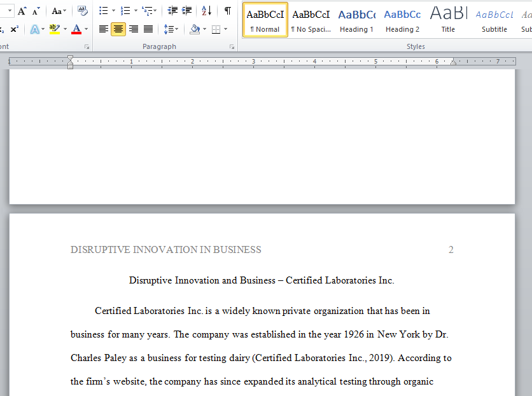Viewport: 532px width, 396px height.
Task: Apply the red Font Color
Action: [x=76, y=29]
